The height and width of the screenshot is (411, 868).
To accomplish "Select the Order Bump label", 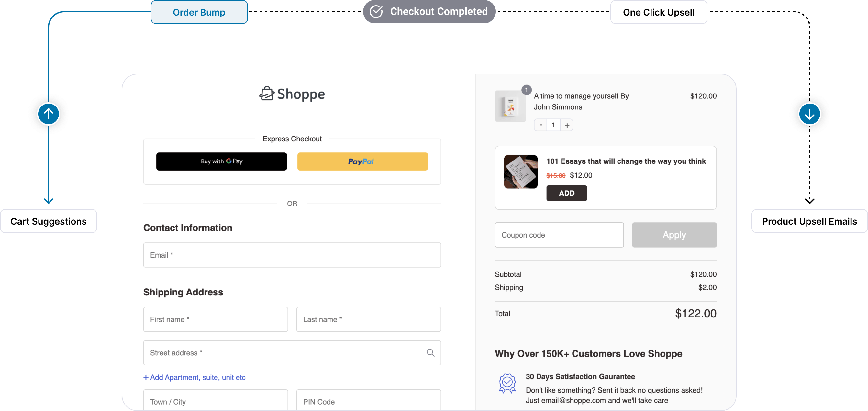I will pyautogui.click(x=199, y=13).
